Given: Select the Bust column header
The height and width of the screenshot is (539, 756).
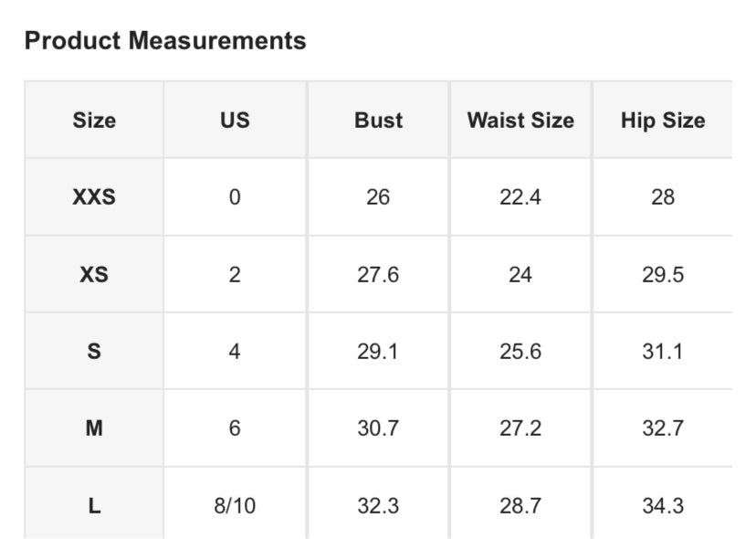Looking at the screenshot, I should (378, 120).
